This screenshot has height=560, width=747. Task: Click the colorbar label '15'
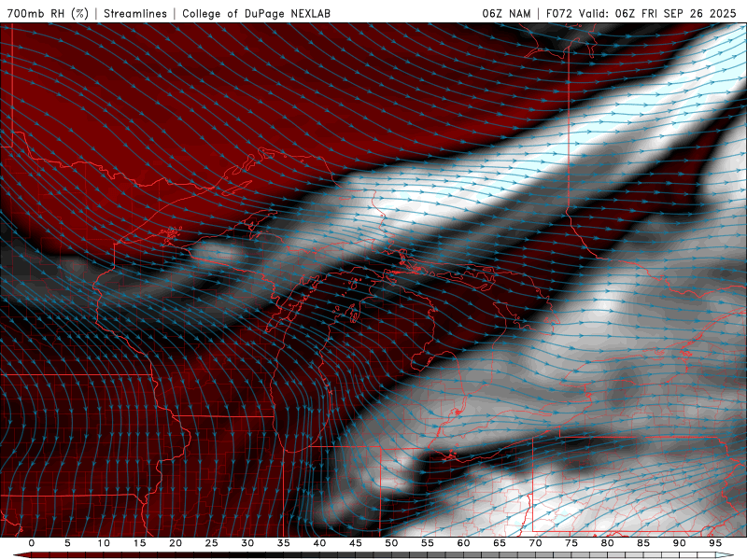point(139,543)
